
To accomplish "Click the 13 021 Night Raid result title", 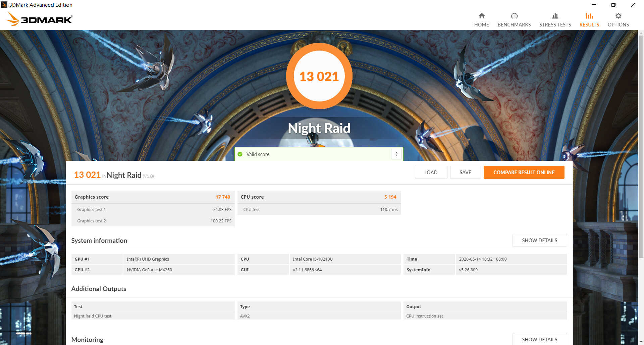I will click(x=114, y=175).
